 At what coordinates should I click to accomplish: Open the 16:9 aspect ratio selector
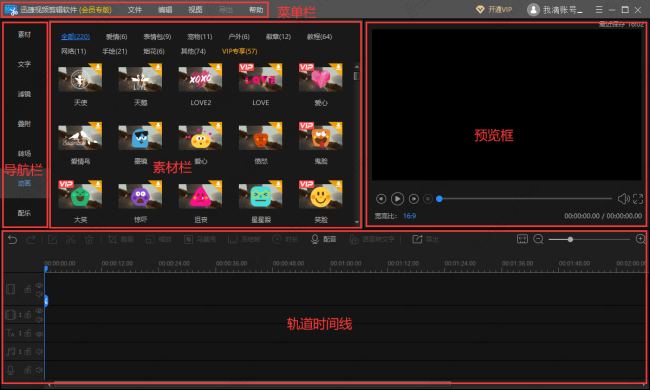409,216
